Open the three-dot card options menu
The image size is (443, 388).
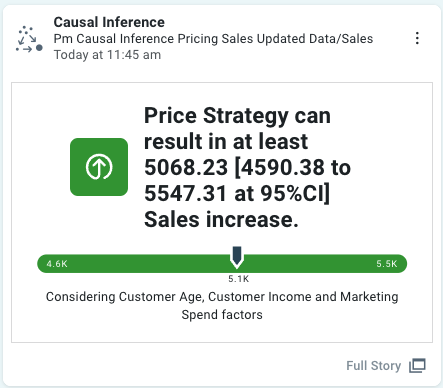pyautogui.click(x=417, y=38)
